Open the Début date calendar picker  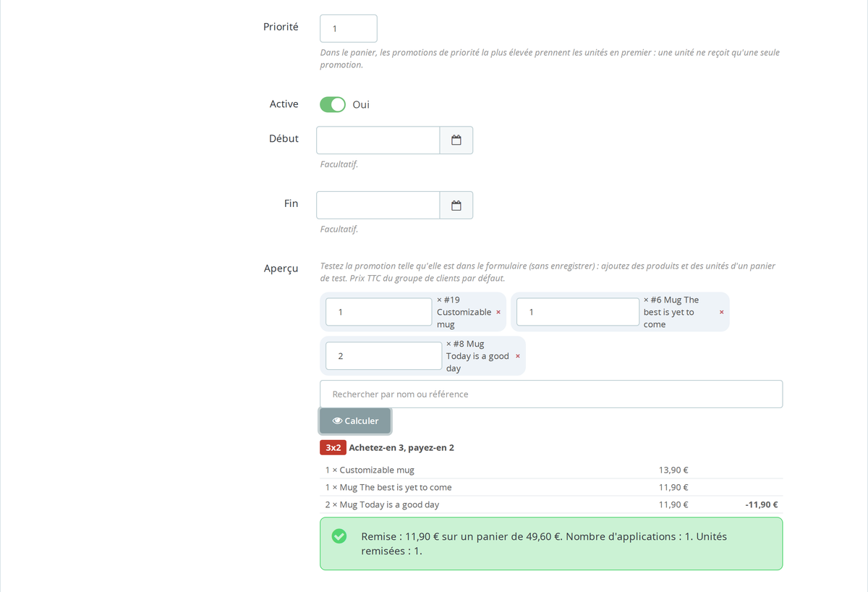point(456,140)
